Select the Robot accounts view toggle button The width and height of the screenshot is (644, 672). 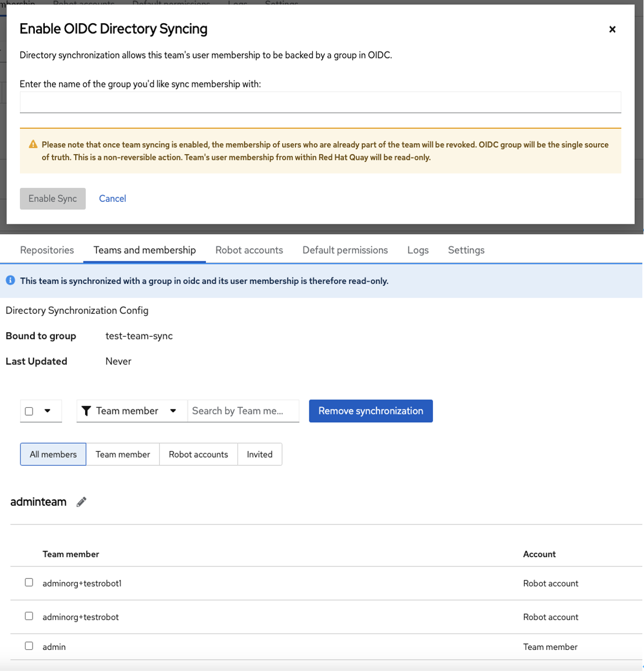198,454
